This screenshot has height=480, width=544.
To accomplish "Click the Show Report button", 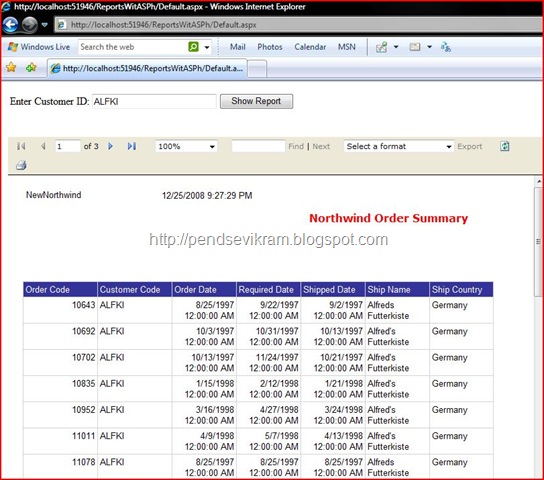I will [x=256, y=101].
